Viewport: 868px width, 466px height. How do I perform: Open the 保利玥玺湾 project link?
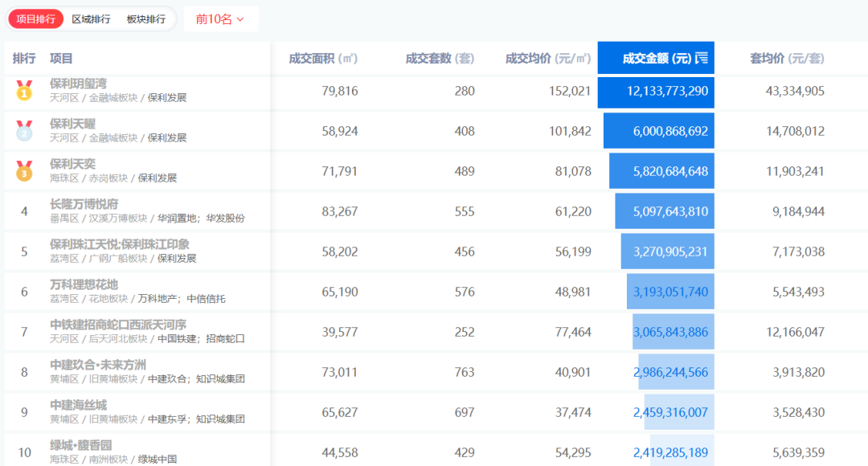pos(78,84)
